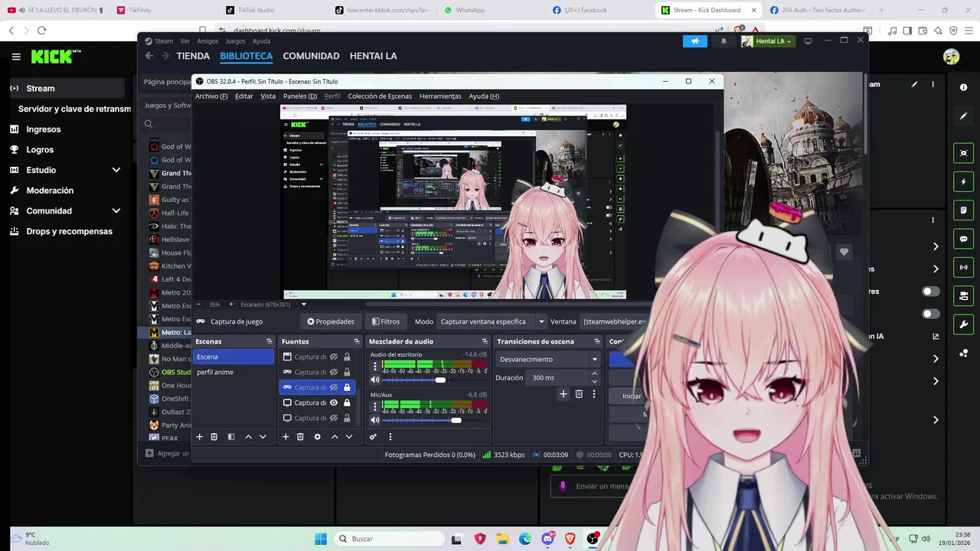Image resolution: width=980 pixels, height=551 pixels.
Task: Move source up in Fuentes panel
Action: pyautogui.click(x=335, y=437)
